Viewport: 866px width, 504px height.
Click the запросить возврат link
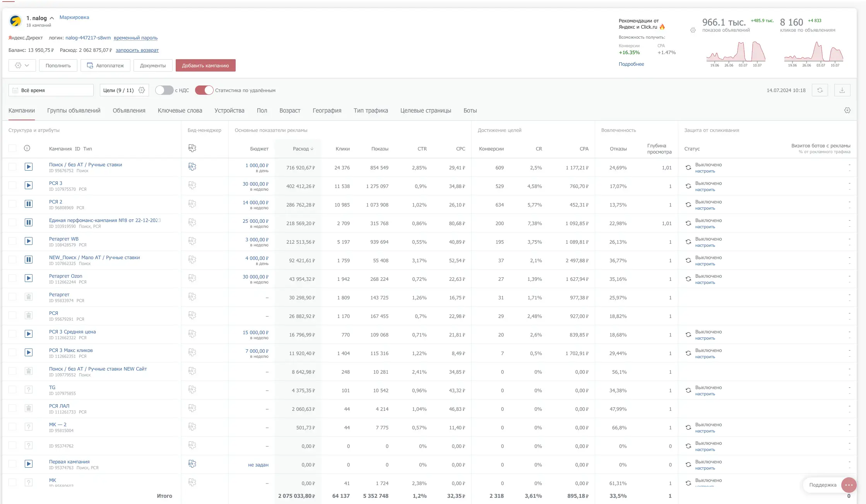pos(137,50)
